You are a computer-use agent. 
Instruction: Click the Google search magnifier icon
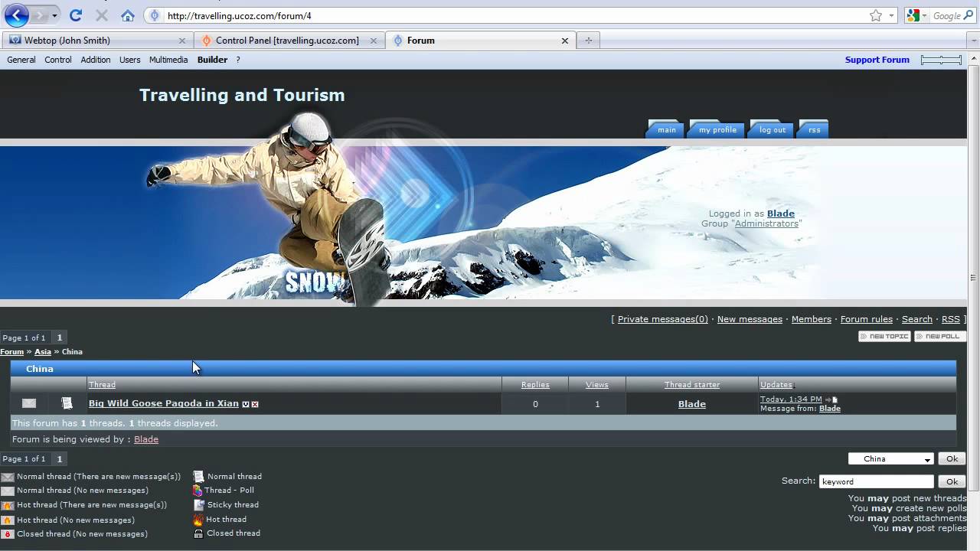click(x=969, y=15)
